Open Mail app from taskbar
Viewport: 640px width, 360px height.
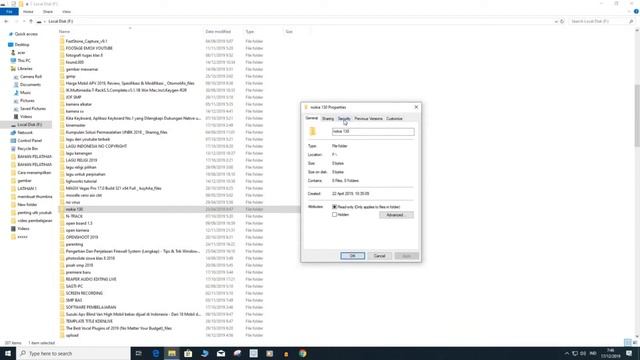[x=221, y=353]
